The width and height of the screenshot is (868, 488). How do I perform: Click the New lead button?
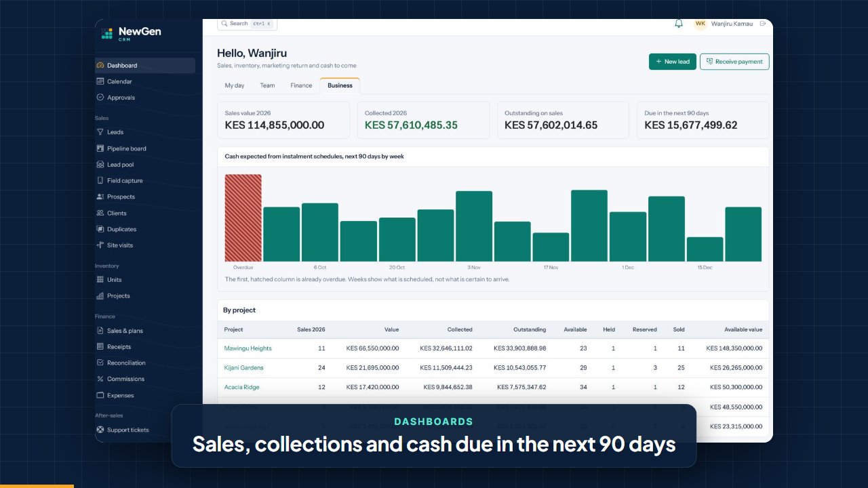tap(673, 62)
